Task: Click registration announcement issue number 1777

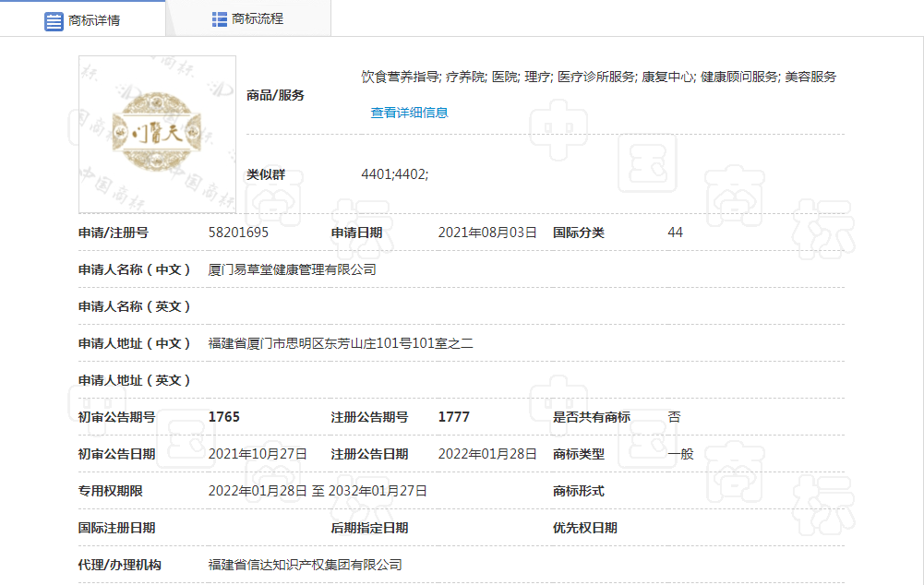Action: tap(453, 417)
